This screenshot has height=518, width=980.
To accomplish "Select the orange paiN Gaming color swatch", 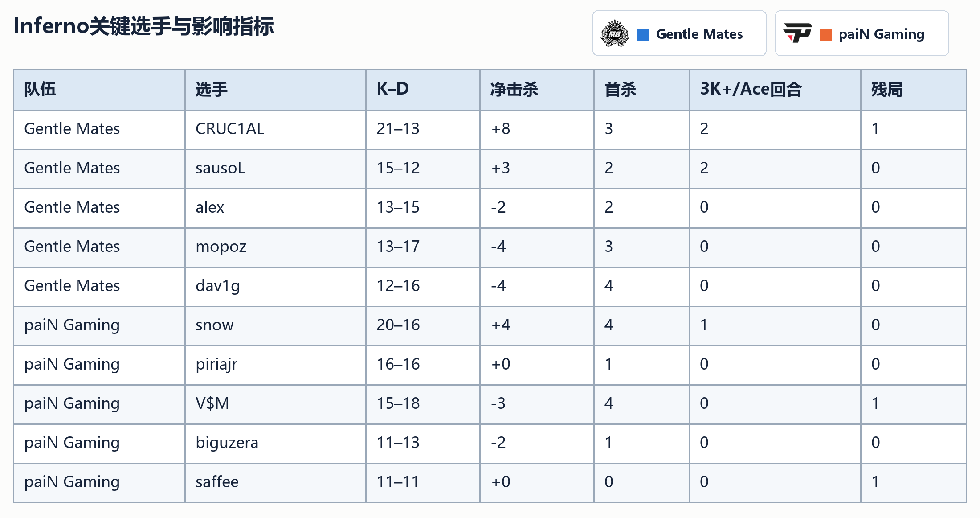I will coord(825,34).
